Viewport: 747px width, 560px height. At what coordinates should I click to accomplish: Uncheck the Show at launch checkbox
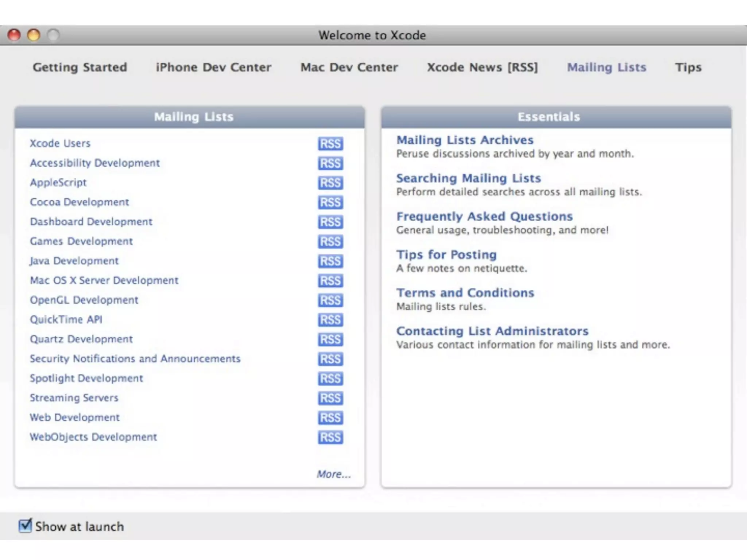click(25, 526)
